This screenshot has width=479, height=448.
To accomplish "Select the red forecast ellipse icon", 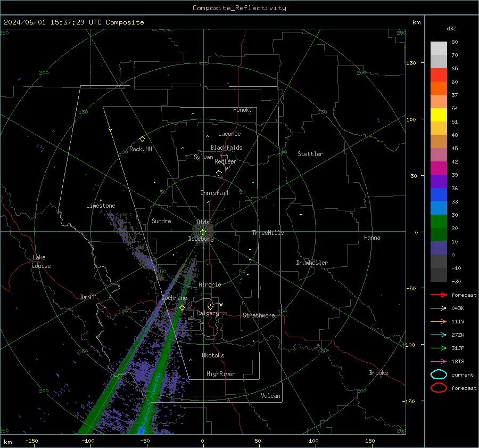I will [x=439, y=388].
